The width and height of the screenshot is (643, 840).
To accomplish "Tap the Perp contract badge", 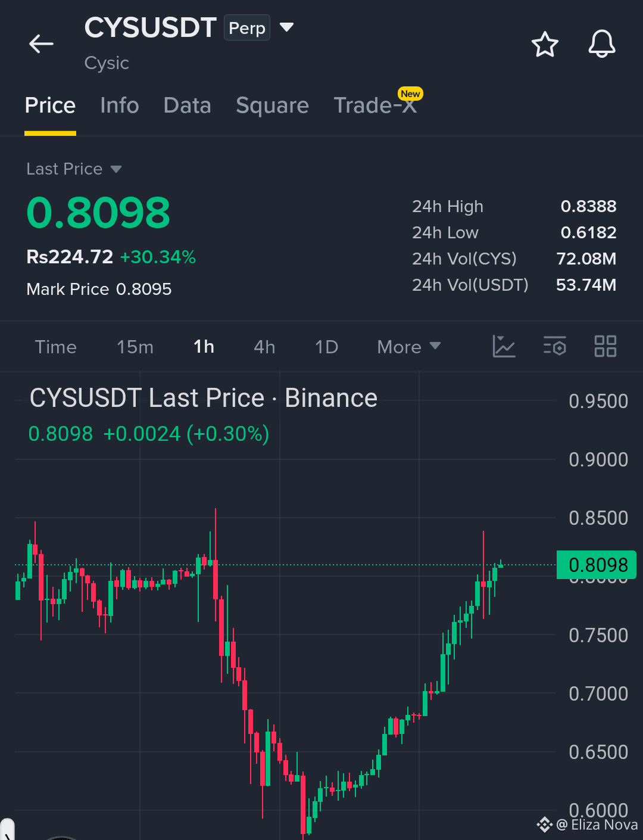I will (x=247, y=28).
